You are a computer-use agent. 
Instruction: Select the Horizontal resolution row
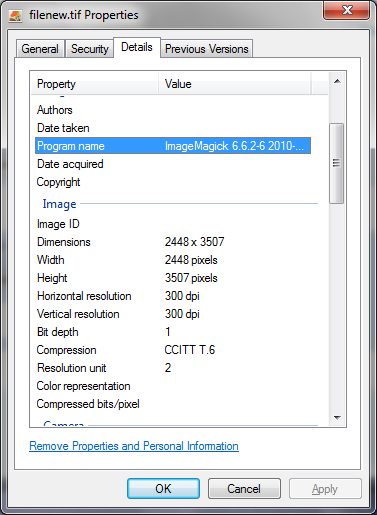click(x=173, y=296)
